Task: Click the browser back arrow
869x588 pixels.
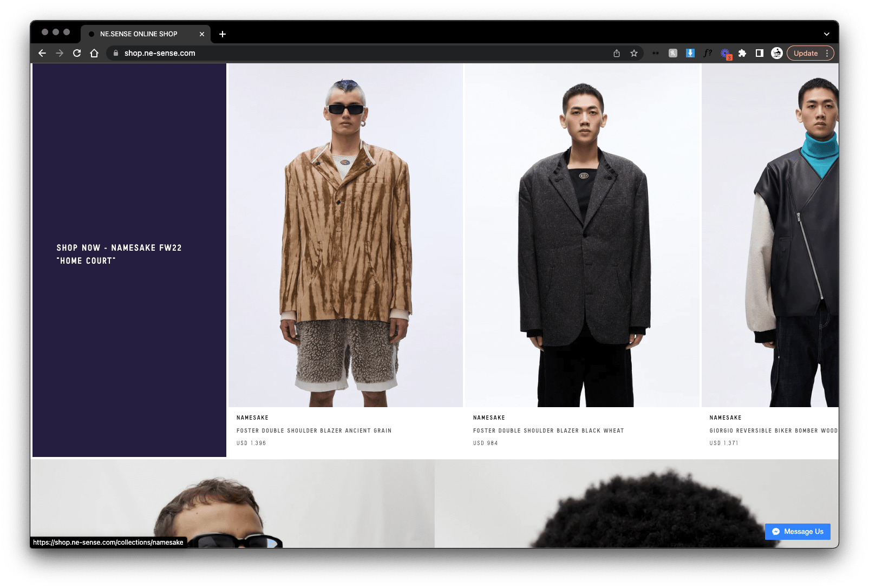Action: pyautogui.click(x=42, y=53)
